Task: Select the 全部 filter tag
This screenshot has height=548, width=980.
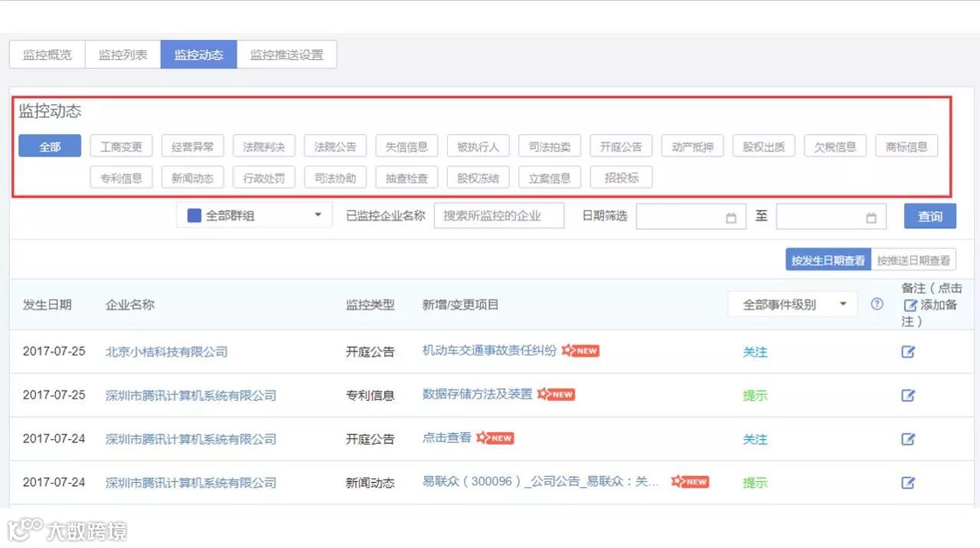Action: (x=50, y=146)
